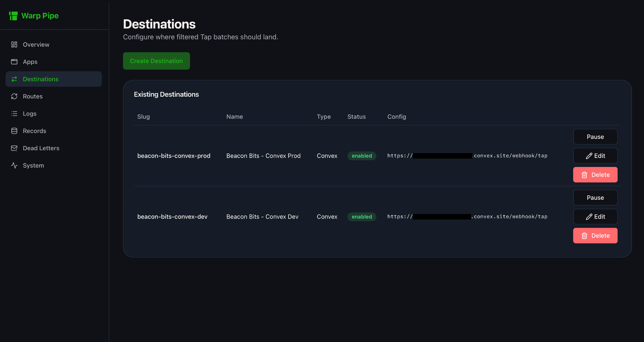Go to the Routes page
This screenshot has height=342, width=644.
[x=33, y=96]
